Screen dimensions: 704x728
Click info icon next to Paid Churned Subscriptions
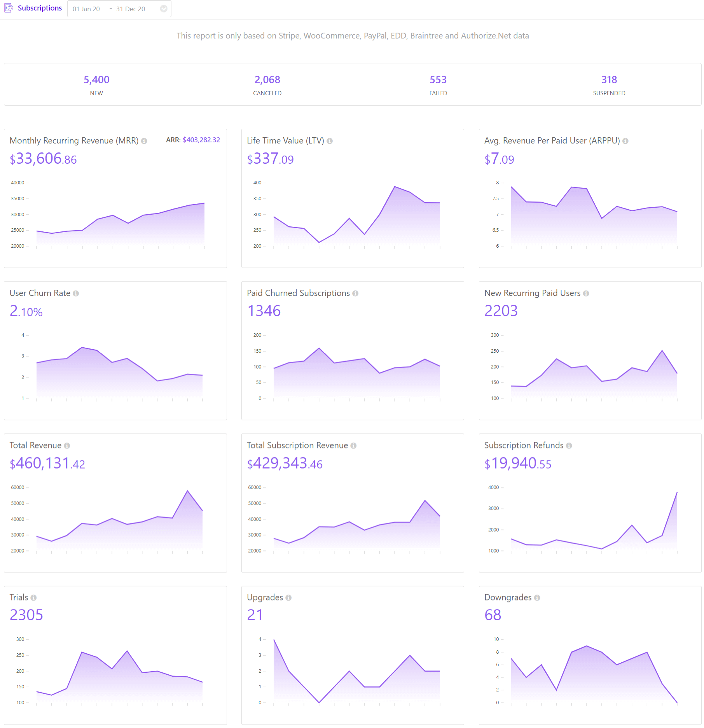coord(355,293)
